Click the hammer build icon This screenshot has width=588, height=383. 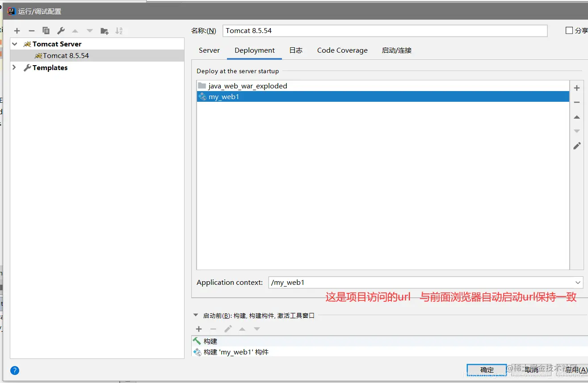[197, 341]
